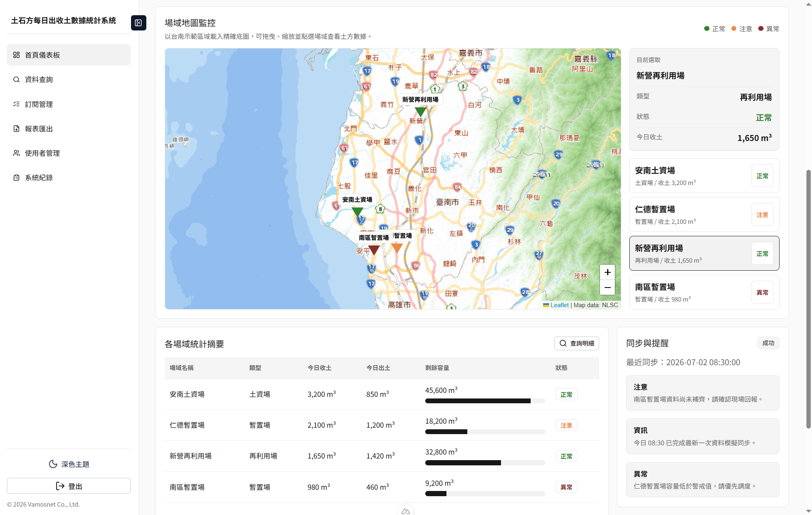Click the 最近同步 timestamp text
Image resolution: width=812 pixels, height=515 pixels.
(x=683, y=362)
